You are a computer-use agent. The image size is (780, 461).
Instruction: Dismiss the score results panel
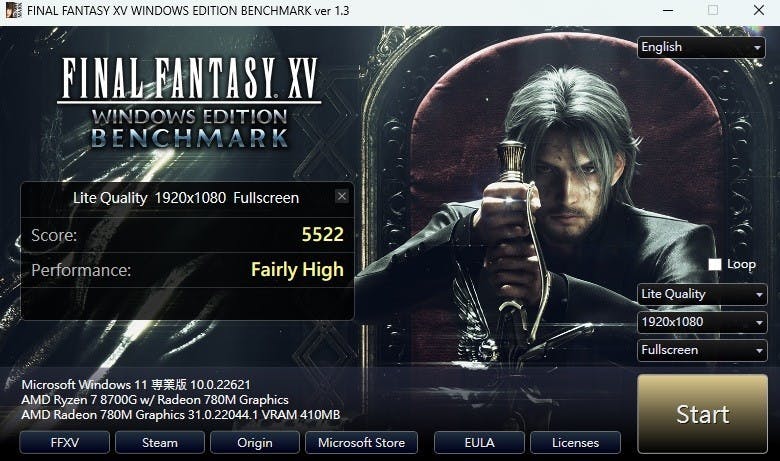(x=341, y=196)
